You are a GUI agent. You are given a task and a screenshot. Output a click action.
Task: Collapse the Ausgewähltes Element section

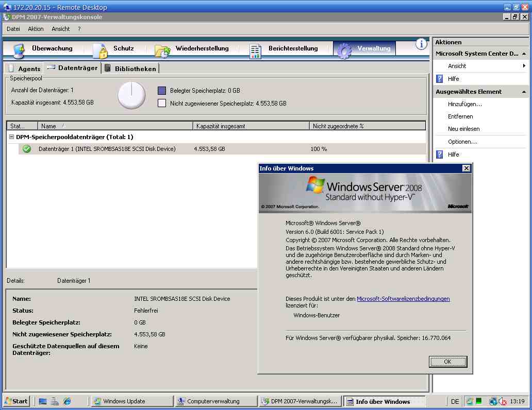tap(525, 91)
